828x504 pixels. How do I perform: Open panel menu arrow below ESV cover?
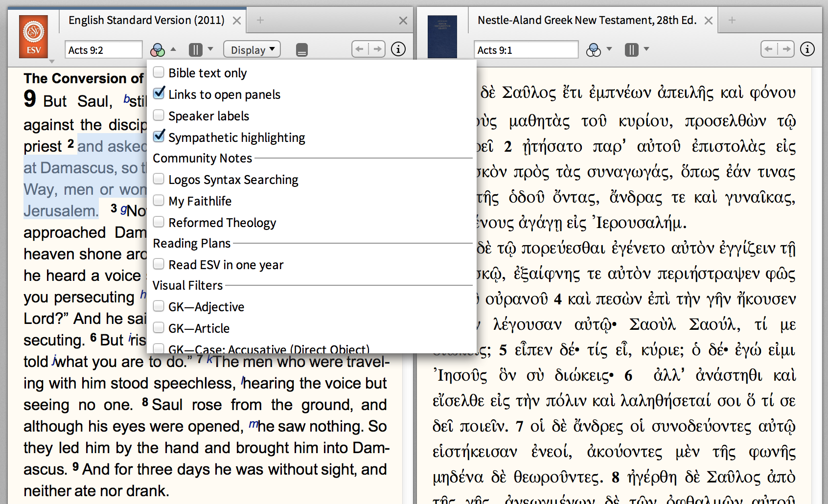click(51, 62)
